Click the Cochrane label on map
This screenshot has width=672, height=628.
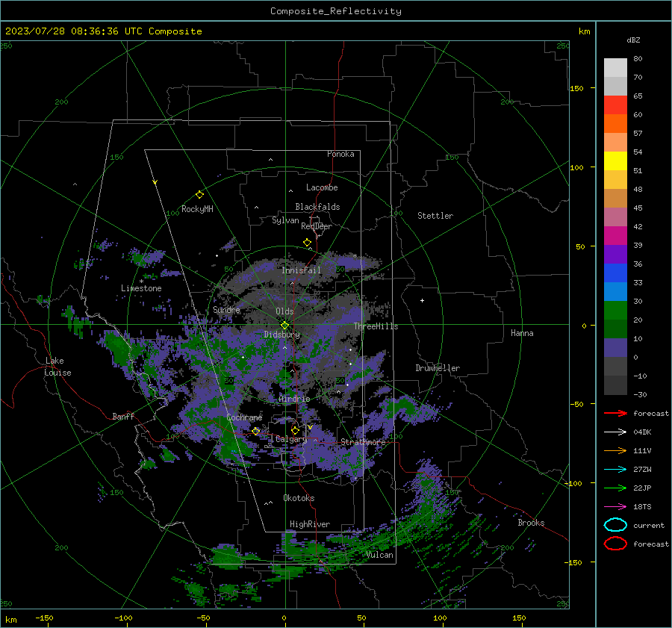[x=244, y=417]
